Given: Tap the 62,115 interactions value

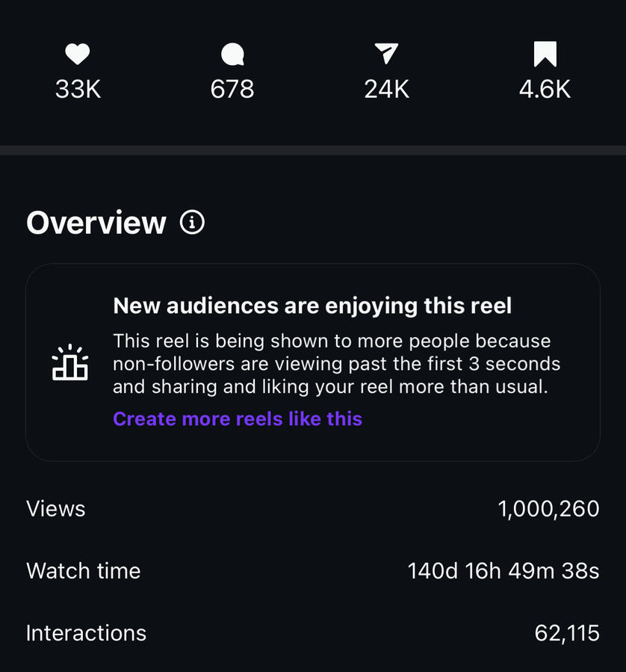Looking at the screenshot, I should (x=567, y=633).
